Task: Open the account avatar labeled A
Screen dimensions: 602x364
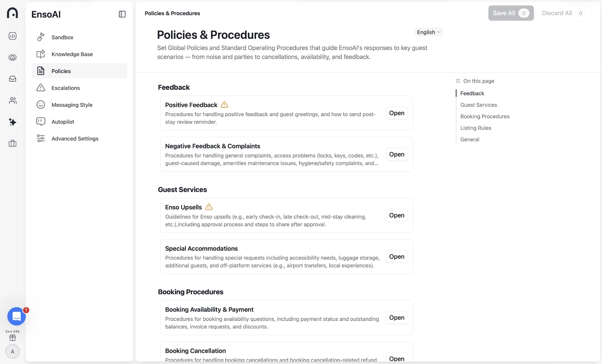Action: [12, 352]
